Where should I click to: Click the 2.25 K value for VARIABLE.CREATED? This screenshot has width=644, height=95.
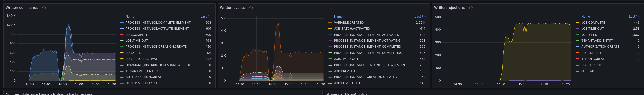pos(421,23)
